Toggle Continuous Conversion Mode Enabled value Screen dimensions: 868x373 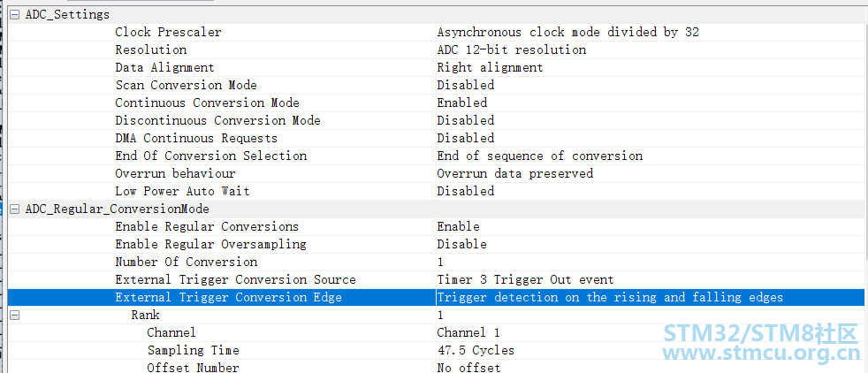(461, 103)
